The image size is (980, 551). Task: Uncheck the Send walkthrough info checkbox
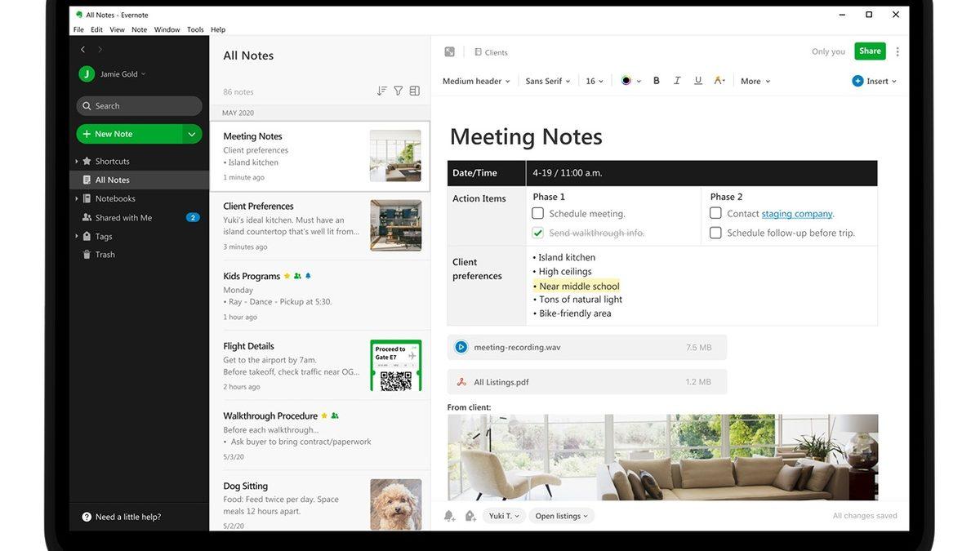pyautogui.click(x=537, y=233)
